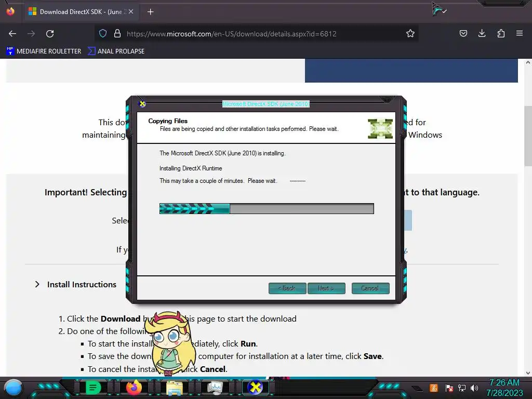The width and height of the screenshot is (532, 399).
Task: Click the Back button in installer
Action: click(287, 288)
